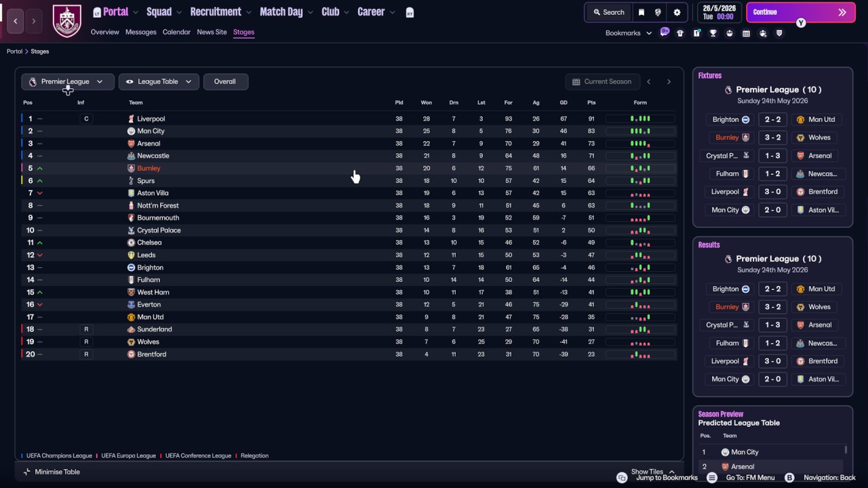Switch to the Calendar tab
Viewport: 868px width, 488px height.
[x=176, y=32]
